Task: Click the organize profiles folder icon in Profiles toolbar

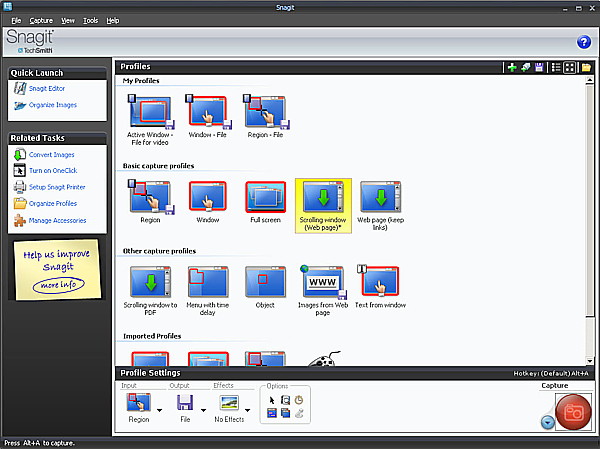Action: (x=586, y=68)
